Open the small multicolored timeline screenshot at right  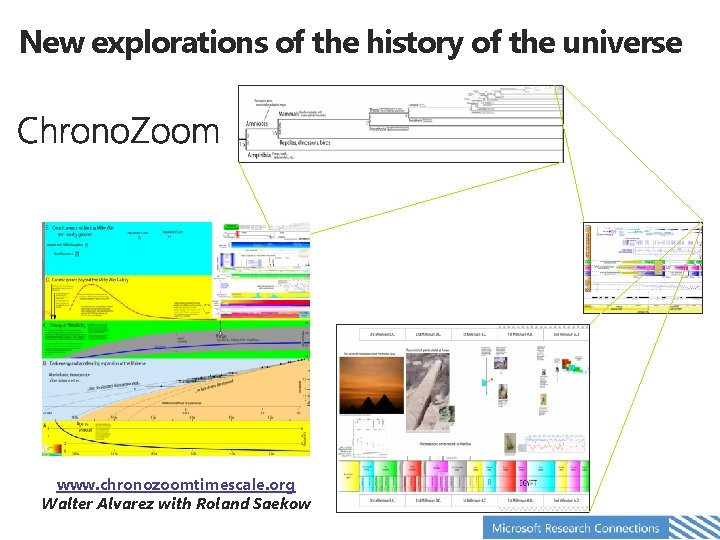click(x=643, y=268)
